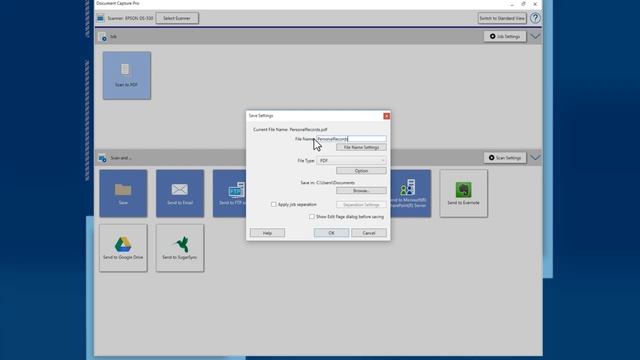Click the Select Scanner button
Image resolution: width=640 pixels, height=360 pixels.
pyautogui.click(x=177, y=18)
